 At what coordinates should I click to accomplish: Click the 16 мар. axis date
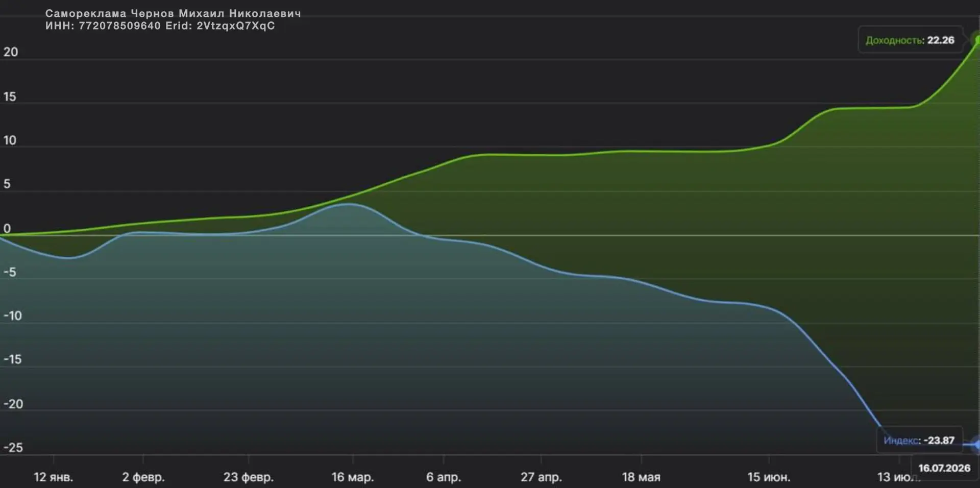(353, 477)
